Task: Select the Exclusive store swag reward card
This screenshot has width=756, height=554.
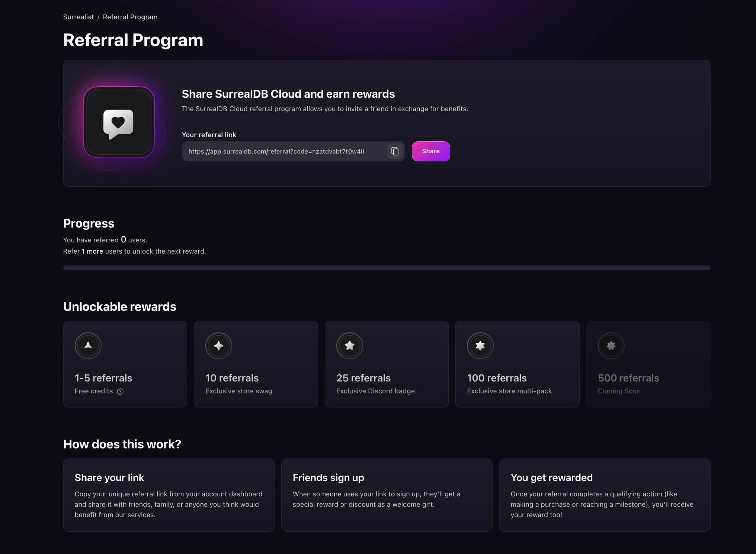Action: coord(256,364)
